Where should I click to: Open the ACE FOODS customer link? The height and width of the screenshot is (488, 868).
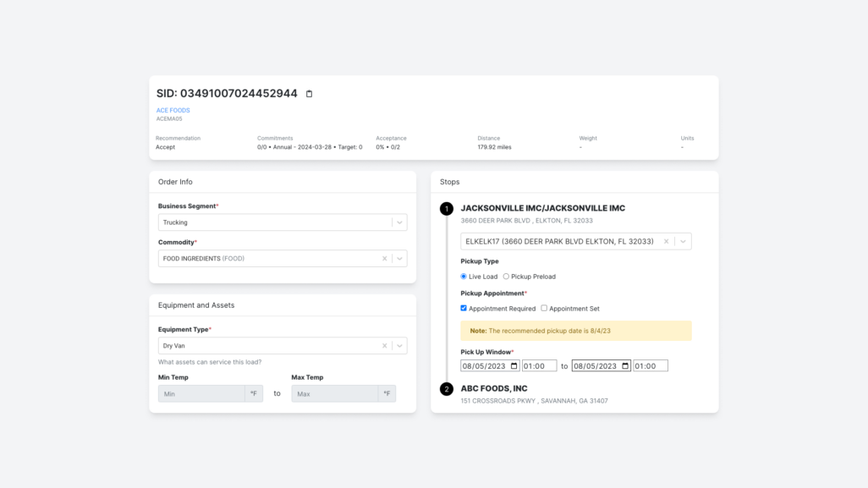click(x=173, y=110)
